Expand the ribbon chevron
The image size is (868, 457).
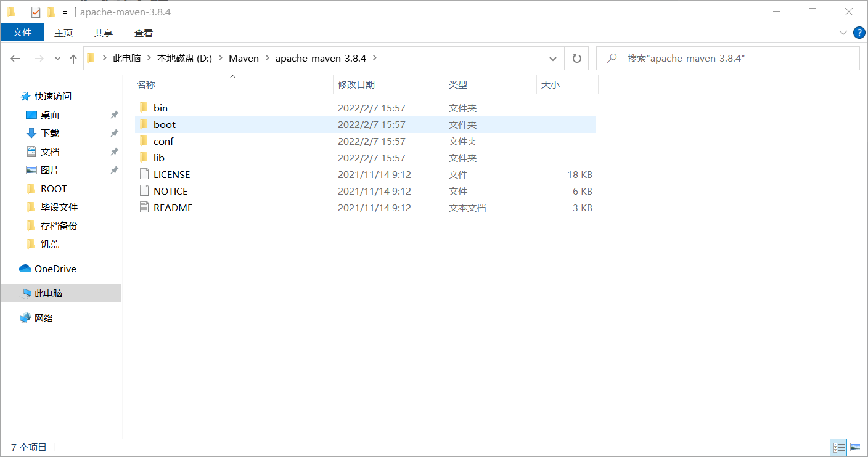click(843, 33)
